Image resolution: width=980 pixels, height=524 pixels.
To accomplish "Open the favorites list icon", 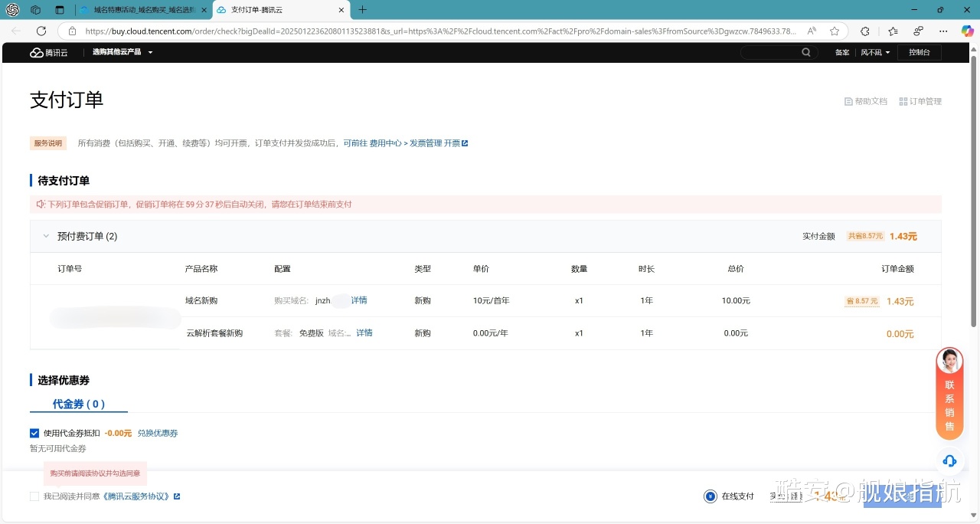I will coord(893,31).
